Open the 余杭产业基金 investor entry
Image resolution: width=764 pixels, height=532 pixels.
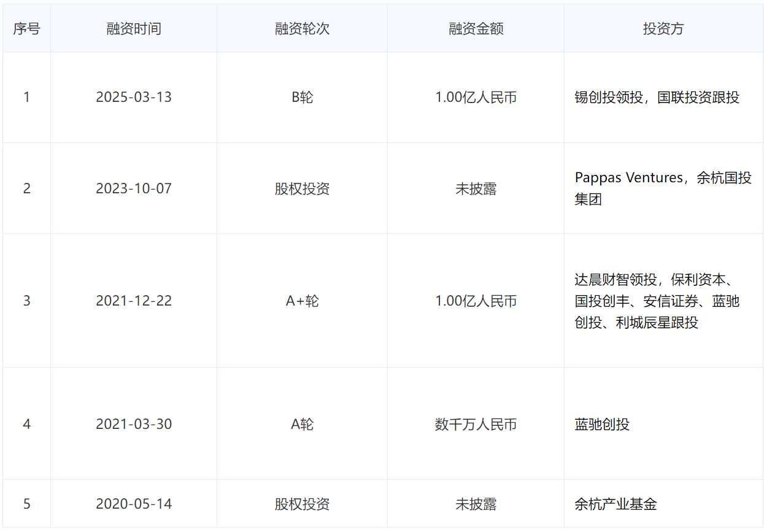click(615, 504)
